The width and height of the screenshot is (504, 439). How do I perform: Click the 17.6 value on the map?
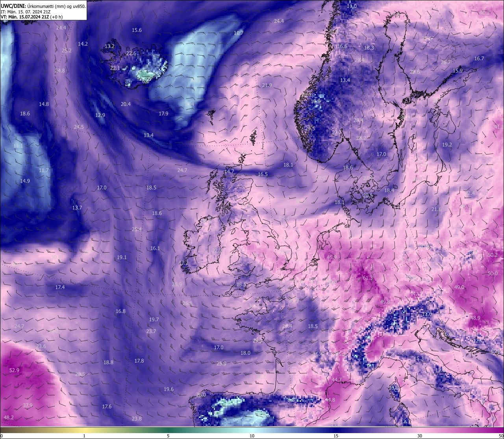(107, 407)
